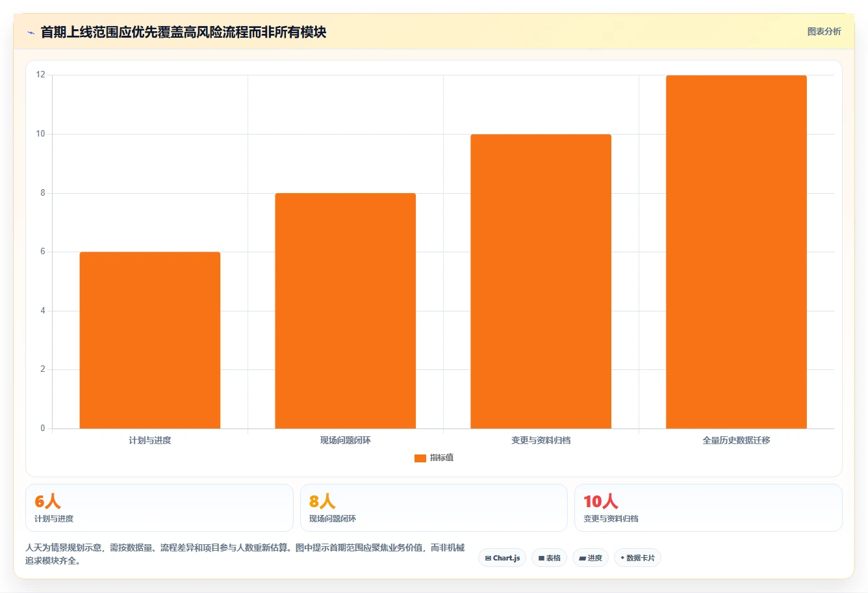The width and height of the screenshot is (868, 593).
Task: Click x-axis label 计划与进度
Action: 150,440
